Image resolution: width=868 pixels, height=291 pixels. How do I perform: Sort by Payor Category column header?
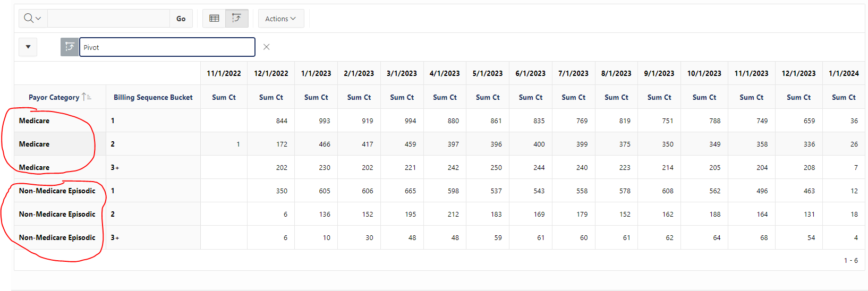point(54,97)
